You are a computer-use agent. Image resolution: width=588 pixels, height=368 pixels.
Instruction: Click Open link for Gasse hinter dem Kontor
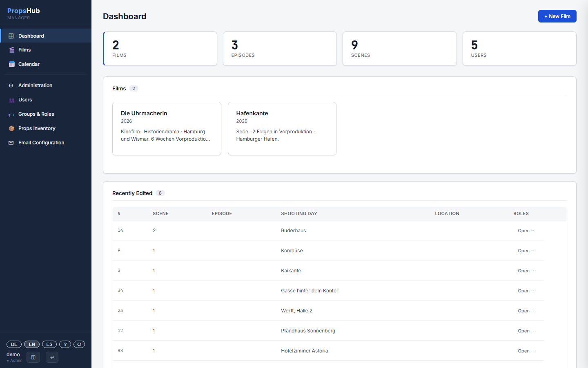click(x=526, y=291)
